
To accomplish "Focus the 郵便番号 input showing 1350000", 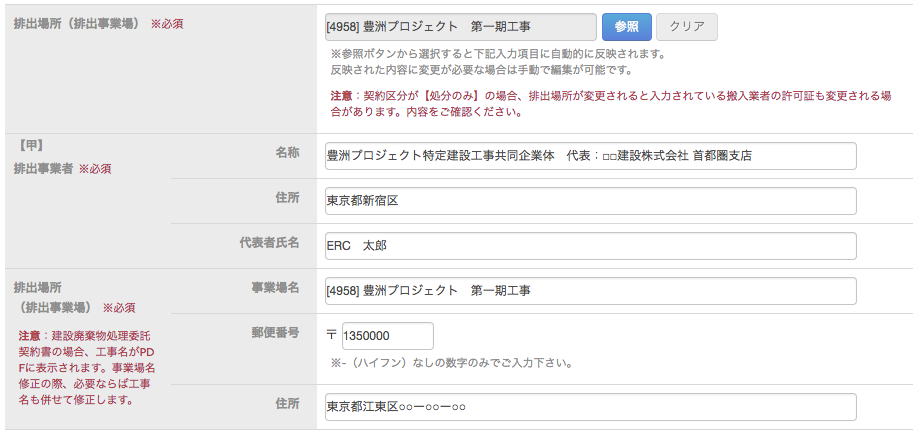I will pyautogui.click(x=387, y=336).
